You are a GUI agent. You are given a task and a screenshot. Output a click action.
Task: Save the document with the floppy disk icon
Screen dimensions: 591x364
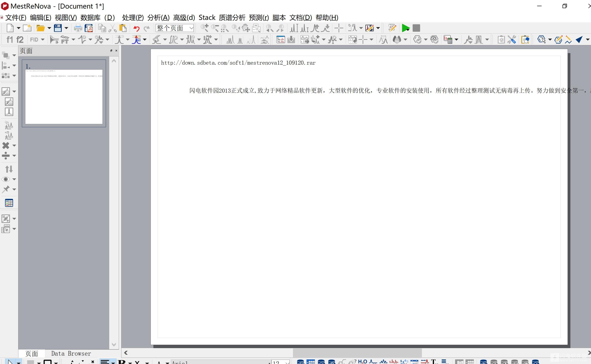[58, 28]
